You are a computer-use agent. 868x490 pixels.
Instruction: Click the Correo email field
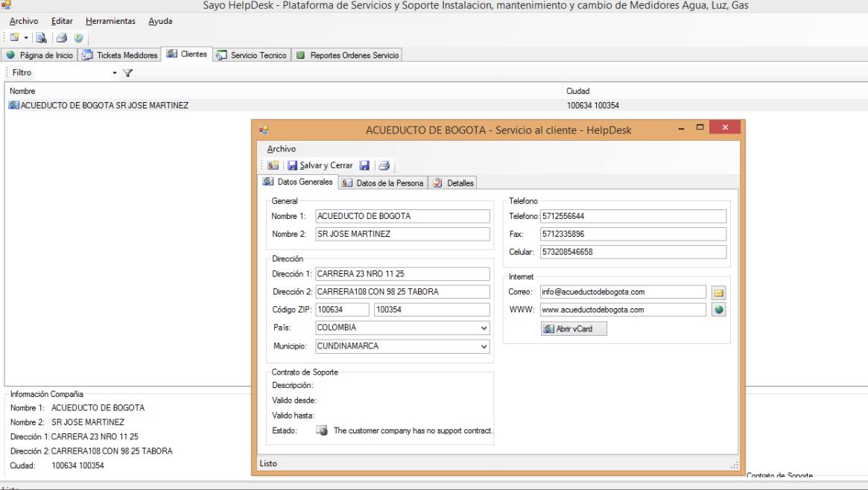(624, 292)
